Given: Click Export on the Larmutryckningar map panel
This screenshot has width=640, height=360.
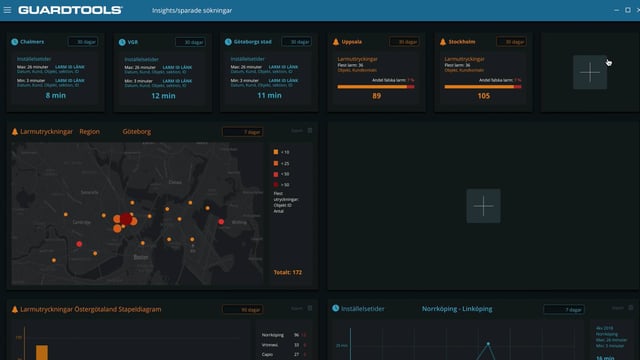Looking at the screenshot, I should [297, 131].
